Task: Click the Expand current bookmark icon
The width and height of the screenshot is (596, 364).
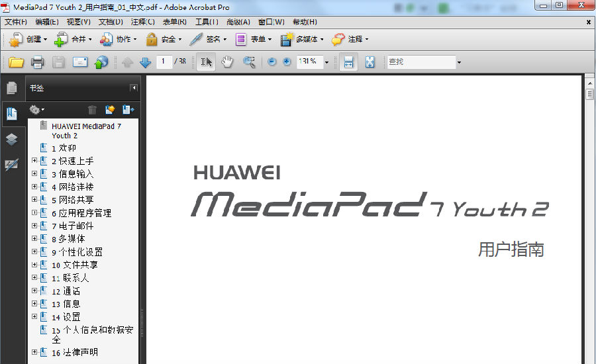Action: point(128,110)
